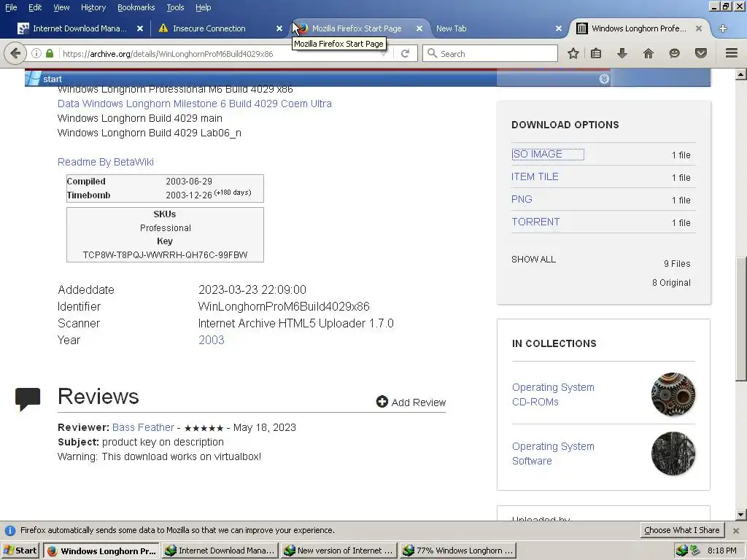Image resolution: width=747 pixels, height=560 pixels.
Task: Open the Bookmarks menu
Action: click(x=136, y=7)
